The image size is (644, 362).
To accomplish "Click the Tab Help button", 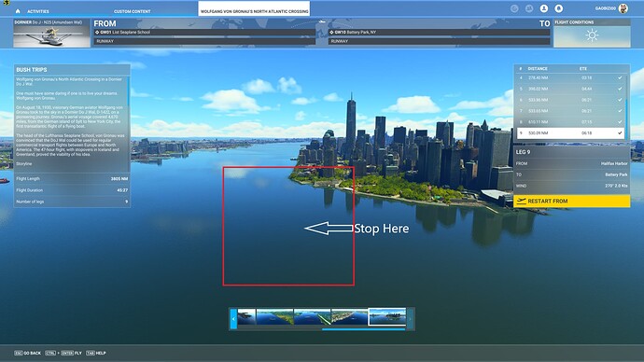I will [x=96, y=353].
